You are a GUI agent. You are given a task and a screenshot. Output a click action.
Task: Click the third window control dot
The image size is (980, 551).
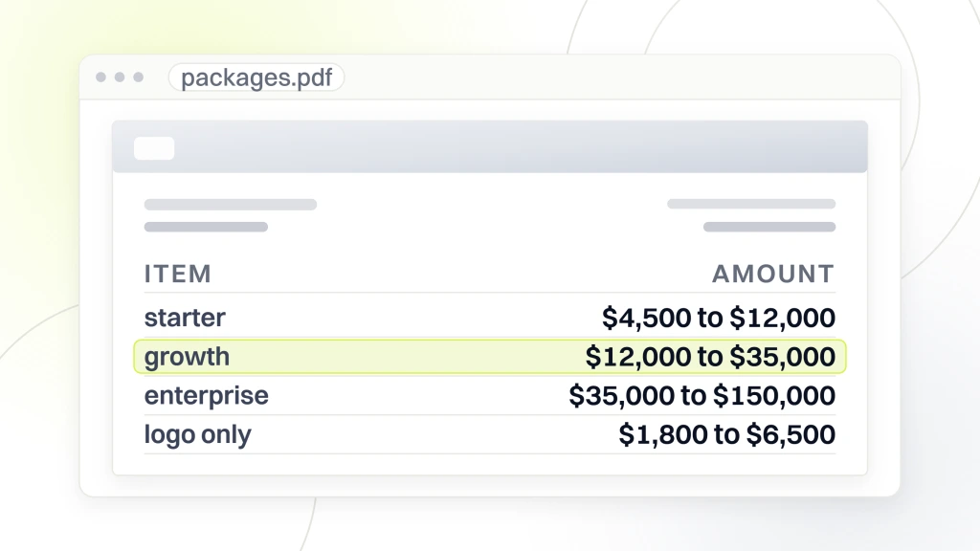[138, 77]
